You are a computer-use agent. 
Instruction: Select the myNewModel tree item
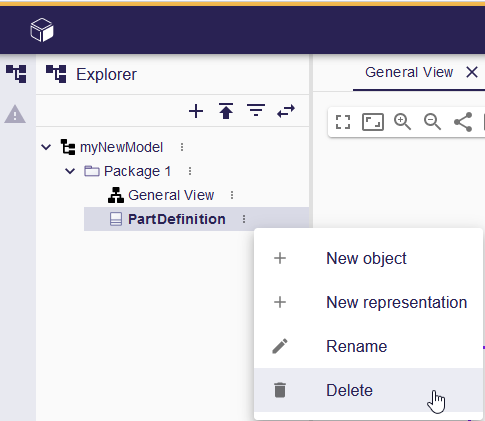tap(121, 147)
